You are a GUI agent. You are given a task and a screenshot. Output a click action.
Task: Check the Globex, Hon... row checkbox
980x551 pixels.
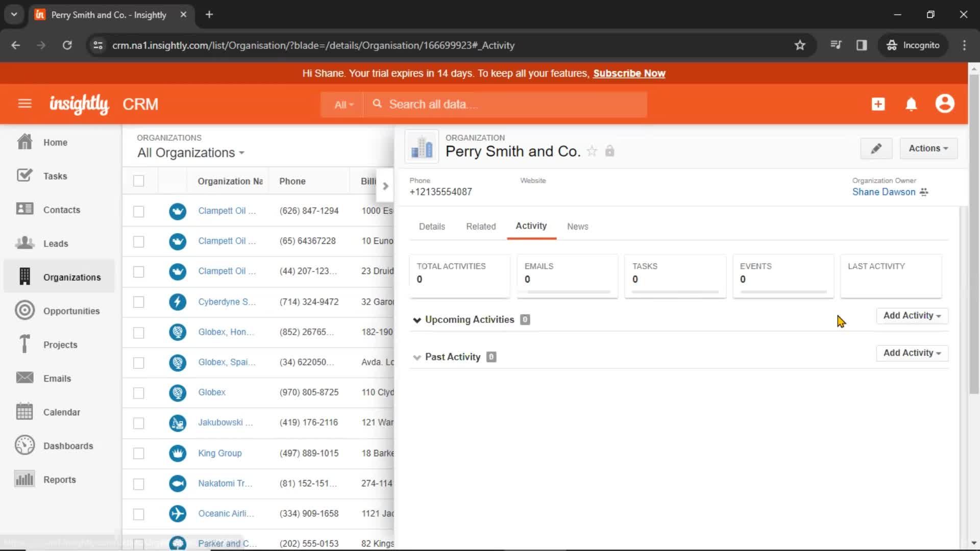(x=139, y=333)
